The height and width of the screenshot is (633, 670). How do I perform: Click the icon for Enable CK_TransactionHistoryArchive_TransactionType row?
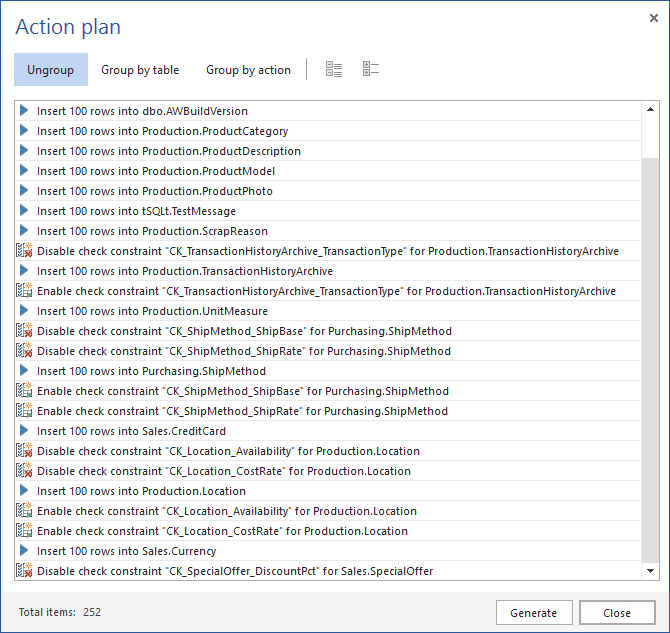point(25,291)
